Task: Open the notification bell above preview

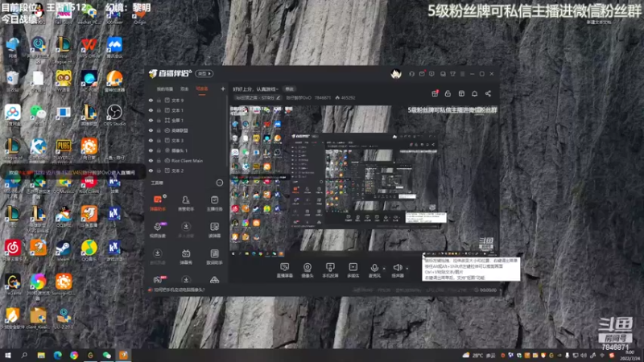Action: [474, 93]
